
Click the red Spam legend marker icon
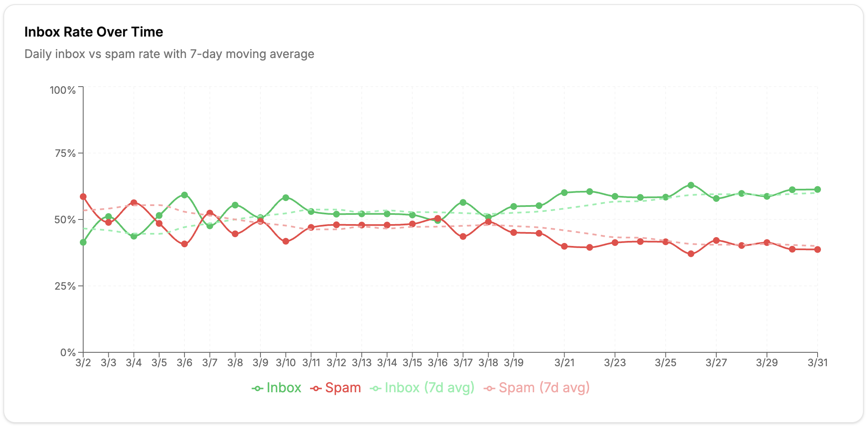click(316, 388)
